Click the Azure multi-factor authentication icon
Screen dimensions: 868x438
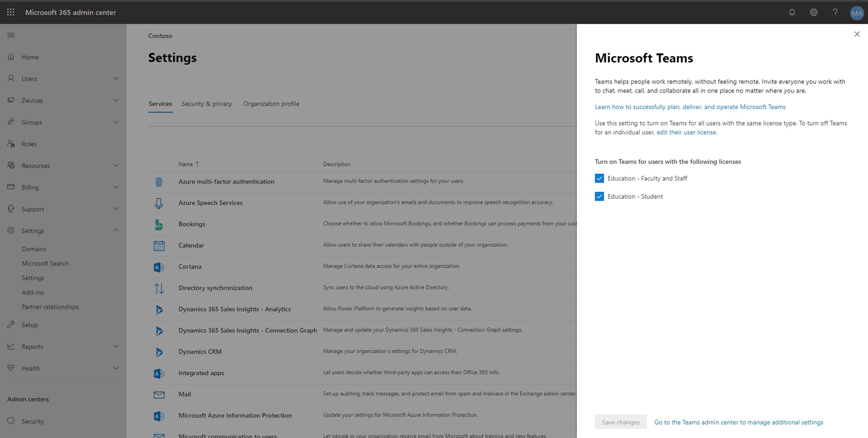pos(159,181)
